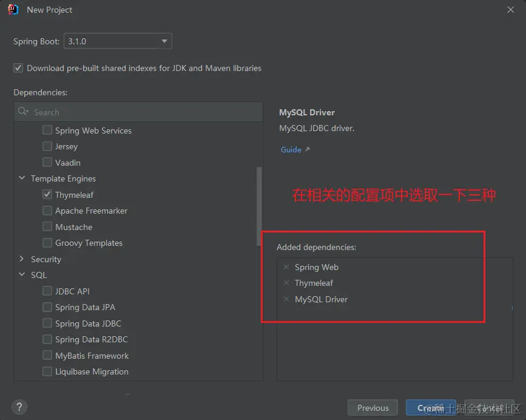Tick the Groovy Templates checkbox
This screenshot has width=526, height=420.
[47, 243]
